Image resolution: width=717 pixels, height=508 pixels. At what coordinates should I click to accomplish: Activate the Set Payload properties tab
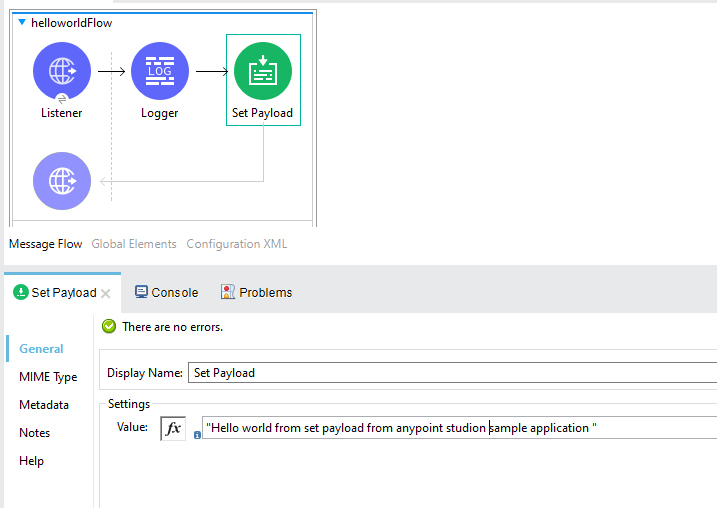[64, 293]
